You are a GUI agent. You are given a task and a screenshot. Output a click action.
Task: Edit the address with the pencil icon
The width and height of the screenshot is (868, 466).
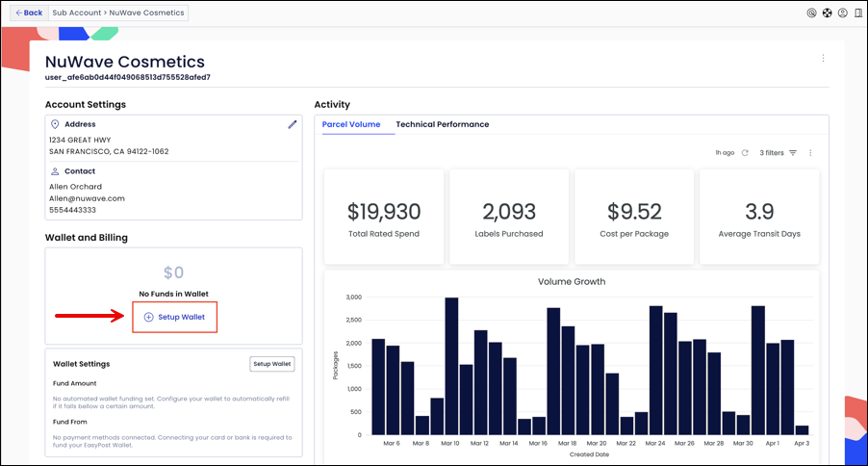[293, 124]
